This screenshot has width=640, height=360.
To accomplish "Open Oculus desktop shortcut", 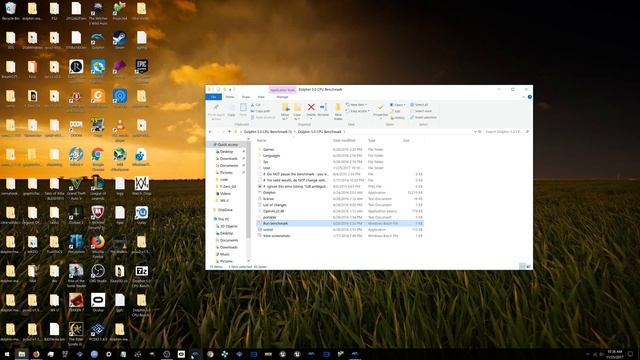I will point(98,302).
